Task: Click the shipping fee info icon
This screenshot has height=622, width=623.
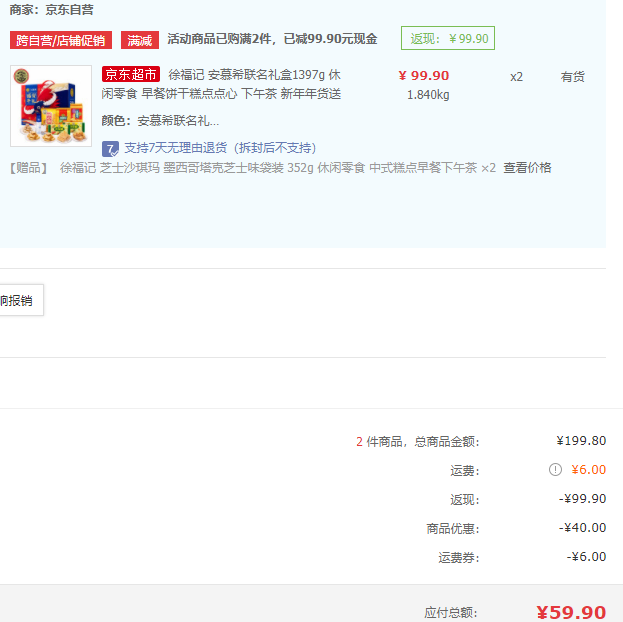Action: tap(555, 470)
